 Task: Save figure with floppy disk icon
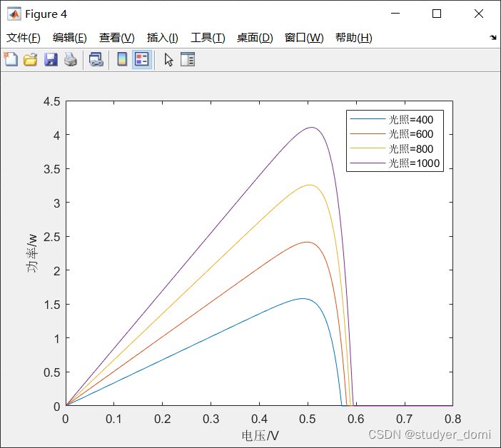[51, 59]
